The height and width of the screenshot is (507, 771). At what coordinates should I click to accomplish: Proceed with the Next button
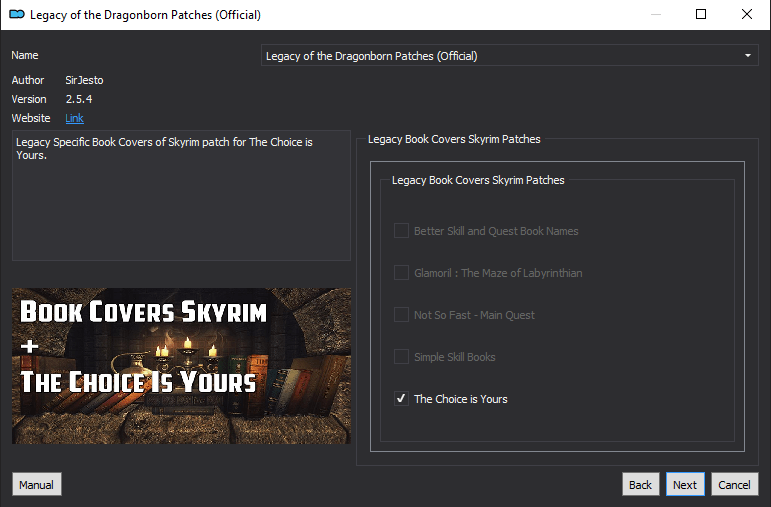(685, 484)
